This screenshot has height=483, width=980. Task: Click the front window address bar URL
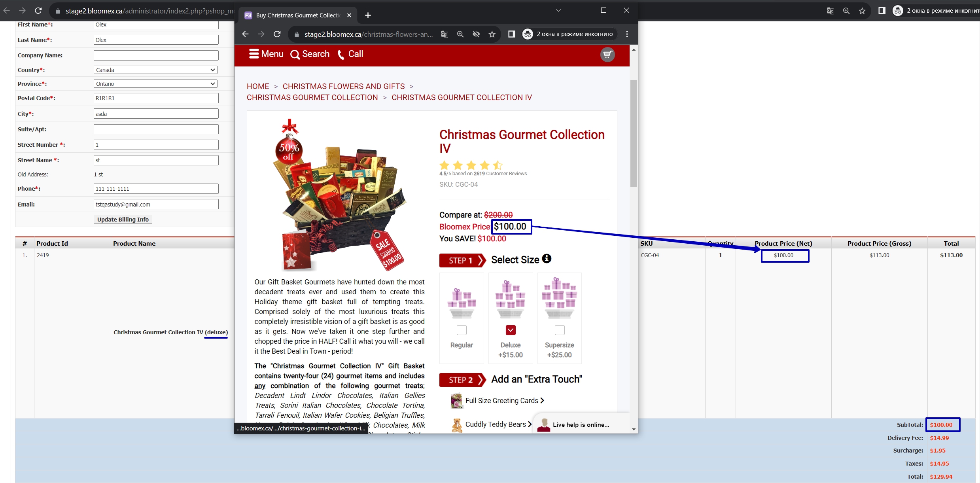point(369,34)
